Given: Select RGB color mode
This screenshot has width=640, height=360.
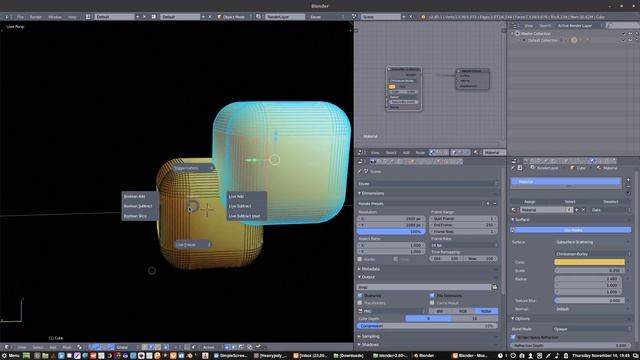Looking at the screenshot, I should point(463,311).
